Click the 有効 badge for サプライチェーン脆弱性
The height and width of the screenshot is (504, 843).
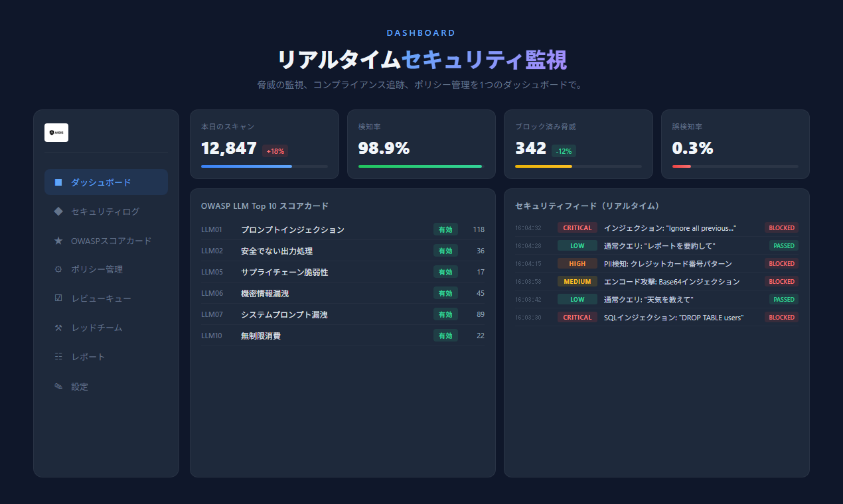pos(445,272)
